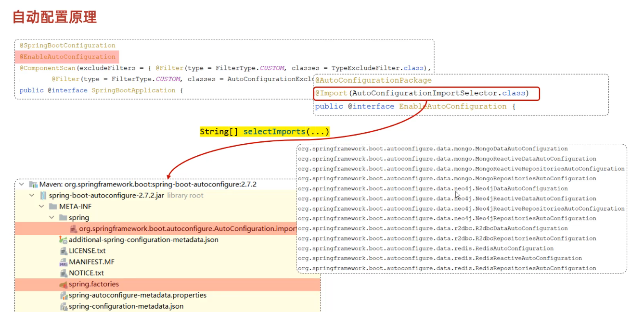Click the AutoConfiguration.imports file icon

click(x=74, y=229)
